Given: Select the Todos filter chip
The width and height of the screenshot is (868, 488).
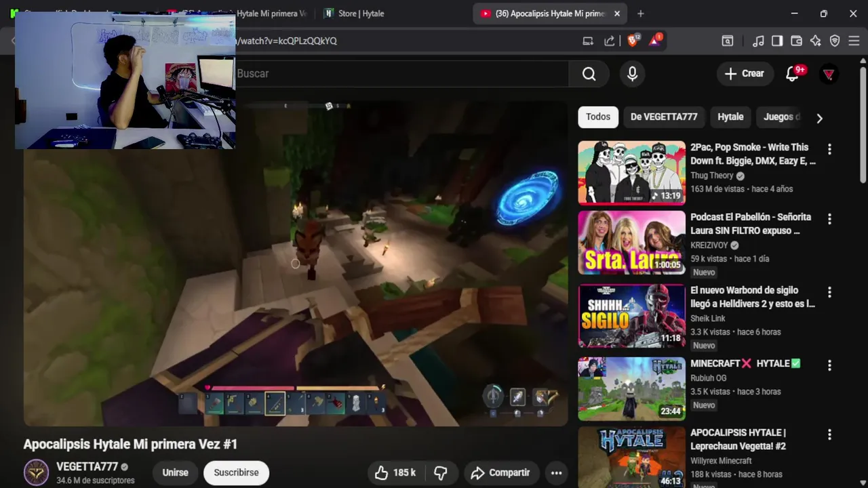Looking at the screenshot, I should pos(597,117).
